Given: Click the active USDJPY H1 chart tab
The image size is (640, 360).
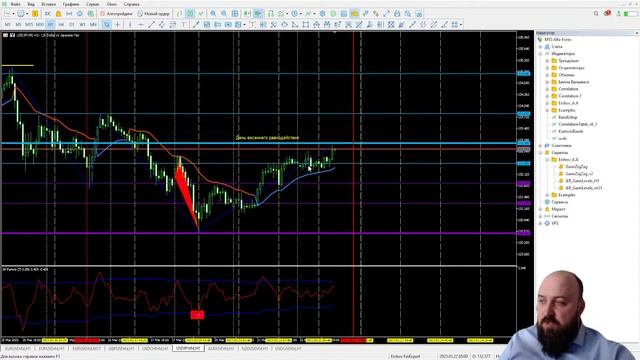Looking at the screenshot, I should tap(188, 349).
